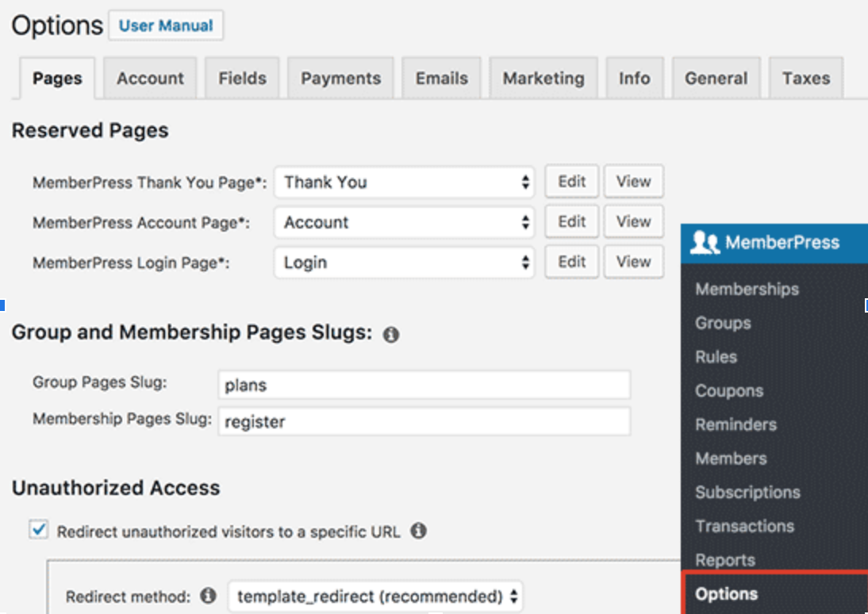Image resolution: width=868 pixels, height=614 pixels.
Task: Expand the Account page dropdown
Action: coord(405,222)
